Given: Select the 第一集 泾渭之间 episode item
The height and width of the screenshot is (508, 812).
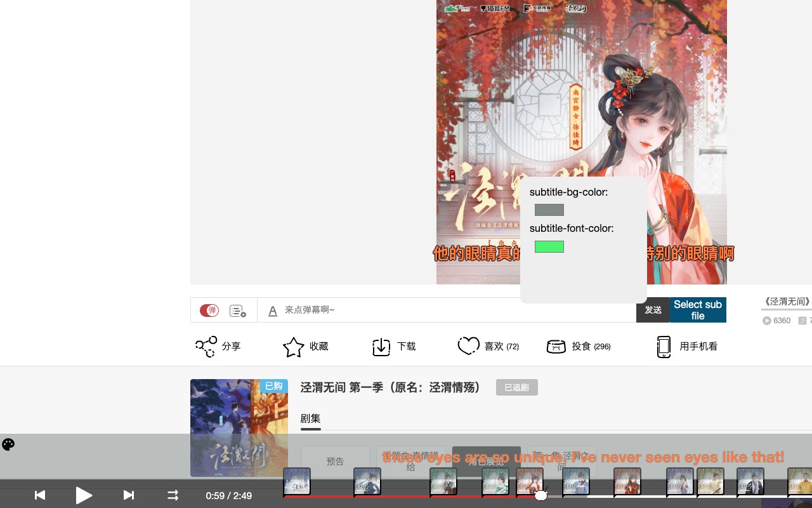Looking at the screenshot, I should 561,462.
